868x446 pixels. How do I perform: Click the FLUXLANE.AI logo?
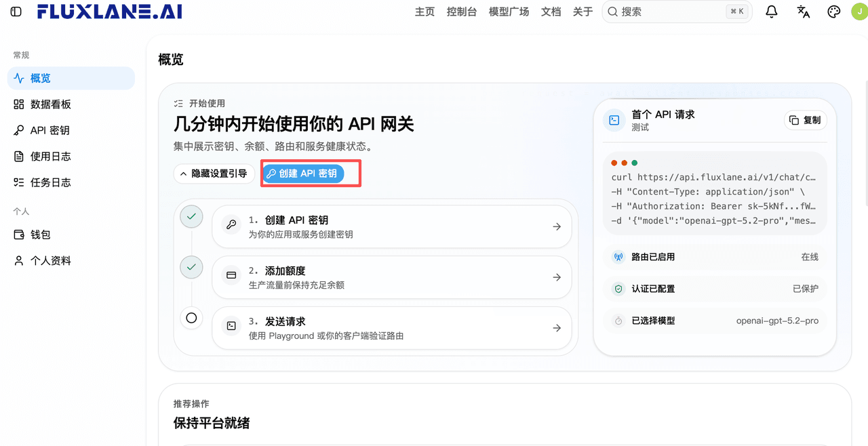(110, 12)
